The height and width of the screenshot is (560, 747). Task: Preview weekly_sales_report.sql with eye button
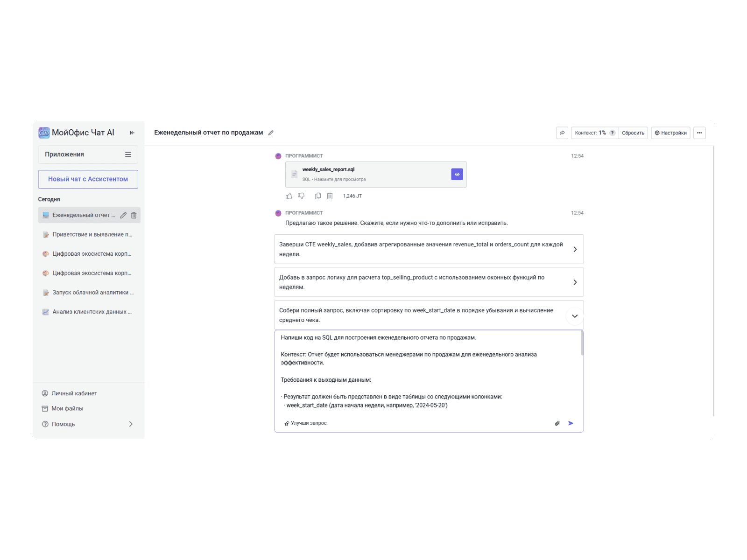(457, 174)
